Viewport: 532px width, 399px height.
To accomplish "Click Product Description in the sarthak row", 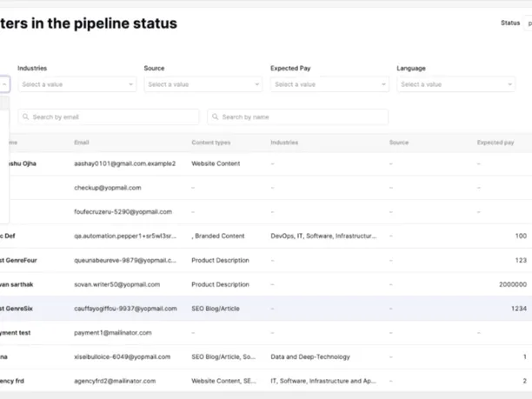I will coord(220,284).
